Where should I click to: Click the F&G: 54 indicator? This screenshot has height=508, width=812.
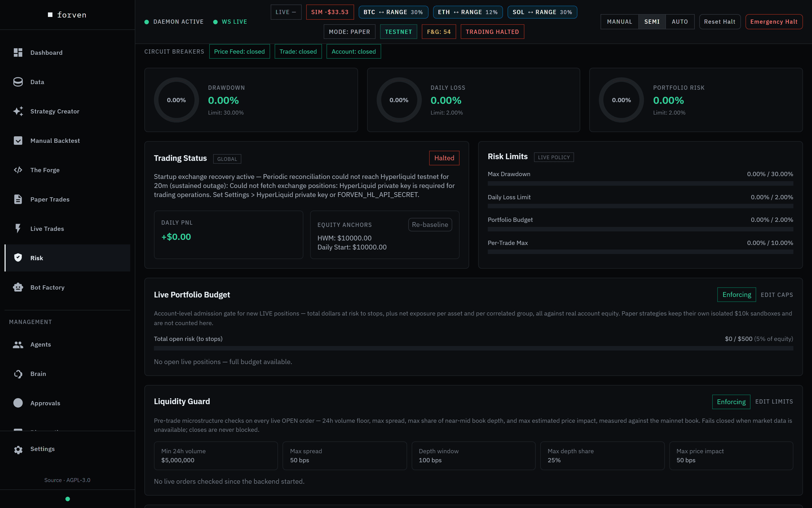tap(438, 32)
